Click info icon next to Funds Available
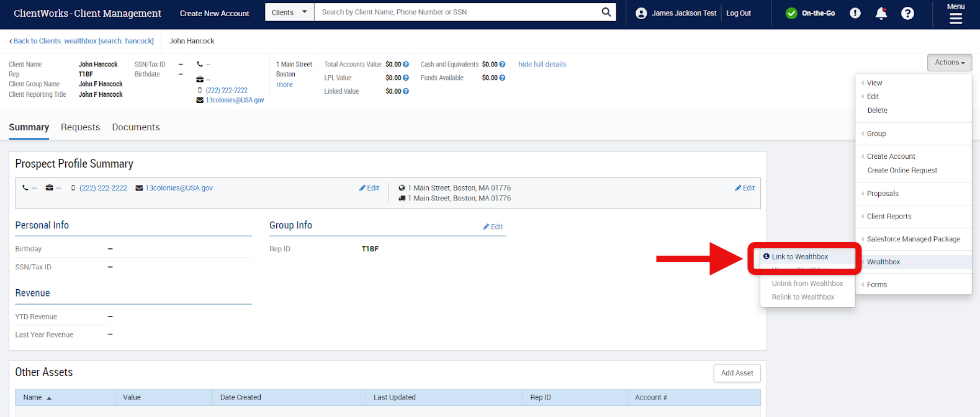This screenshot has height=417, width=980. coord(502,78)
